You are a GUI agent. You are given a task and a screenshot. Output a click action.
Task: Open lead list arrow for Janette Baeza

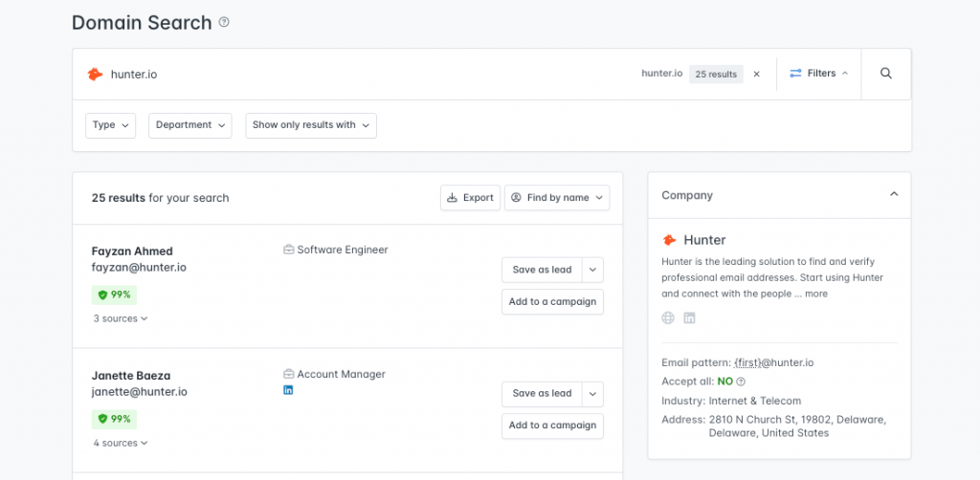click(592, 394)
